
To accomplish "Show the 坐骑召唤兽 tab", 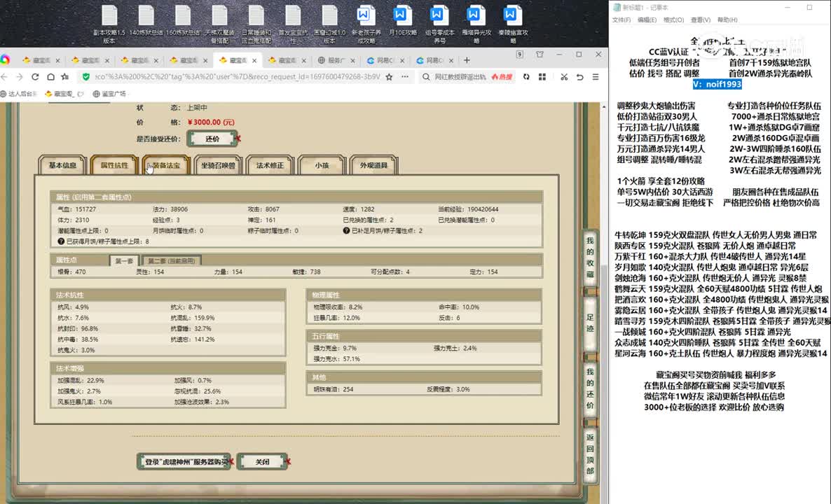I will click(x=218, y=165).
